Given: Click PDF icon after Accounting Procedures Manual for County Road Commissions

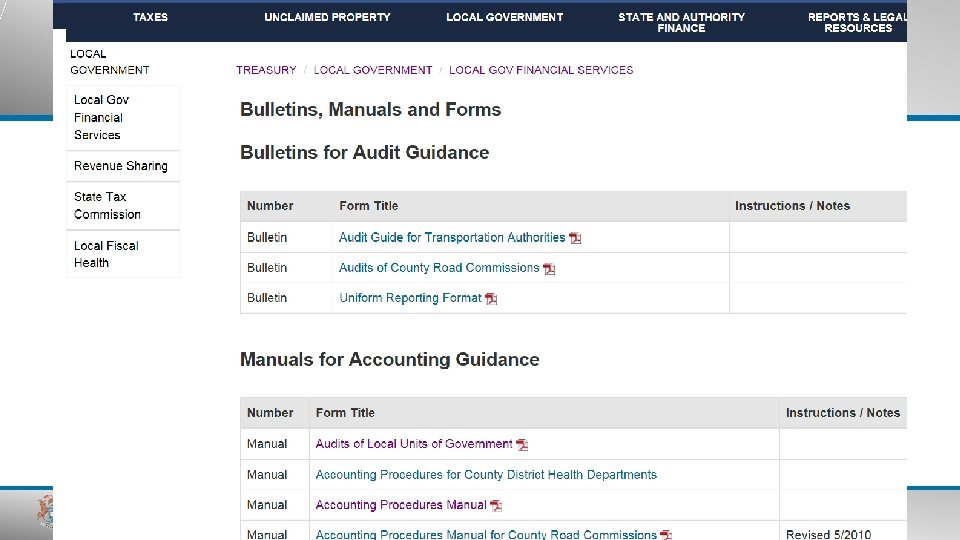Looking at the screenshot, I should click(x=666, y=535).
